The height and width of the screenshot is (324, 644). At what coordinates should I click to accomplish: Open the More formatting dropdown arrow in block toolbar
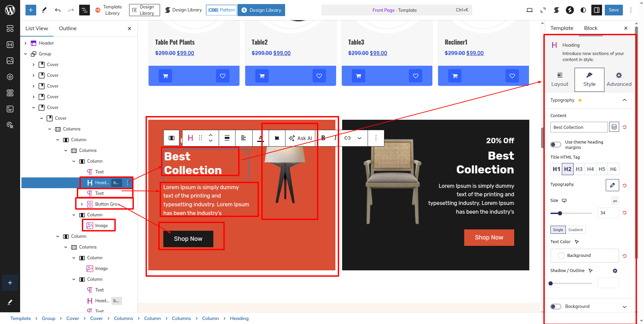360,138
